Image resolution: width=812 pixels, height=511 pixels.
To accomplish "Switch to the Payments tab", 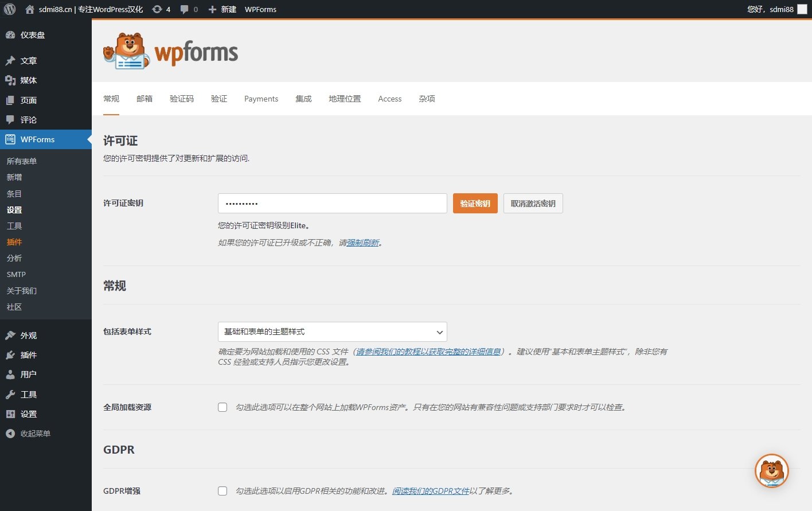I will (261, 99).
